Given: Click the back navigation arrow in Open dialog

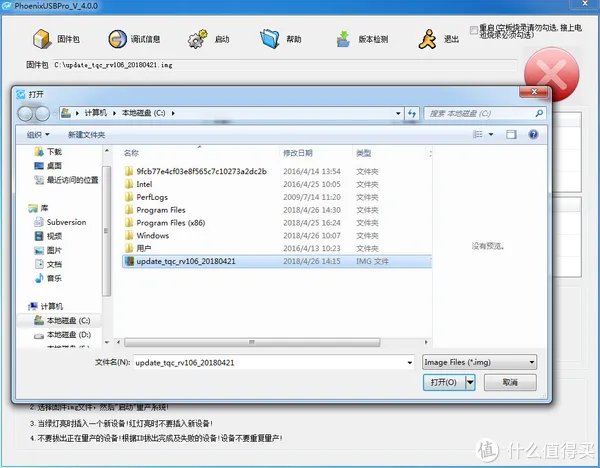Looking at the screenshot, I should click(x=25, y=113).
